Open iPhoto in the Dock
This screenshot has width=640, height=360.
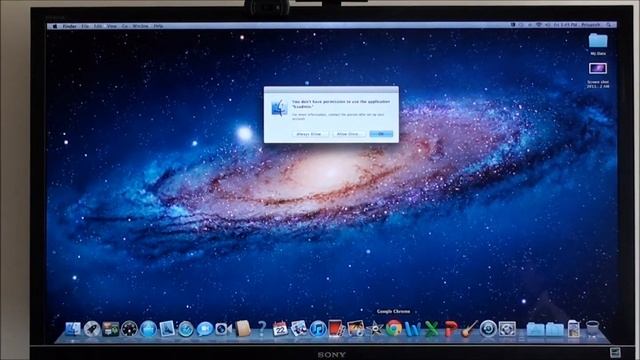[356, 329]
